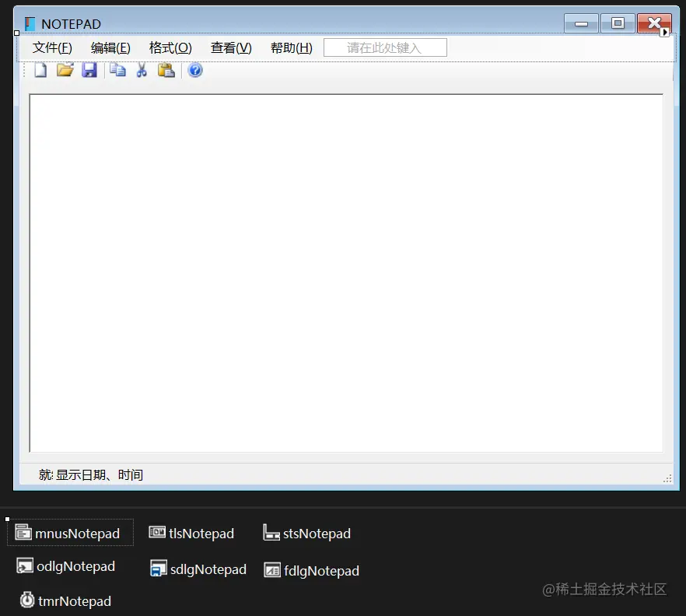Click the Copy toolbar icon

click(117, 70)
